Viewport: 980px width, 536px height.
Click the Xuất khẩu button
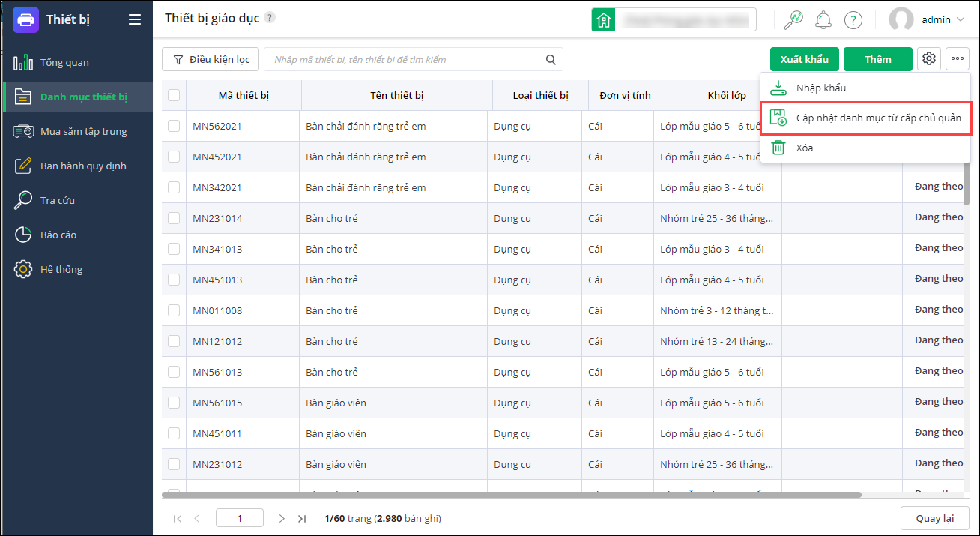(x=804, y=59)
